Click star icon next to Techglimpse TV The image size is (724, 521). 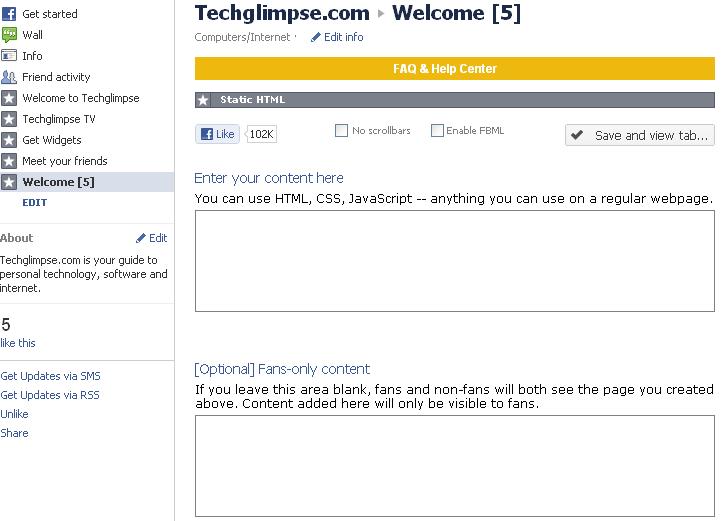pyautogui.click(x=9, y=119)
